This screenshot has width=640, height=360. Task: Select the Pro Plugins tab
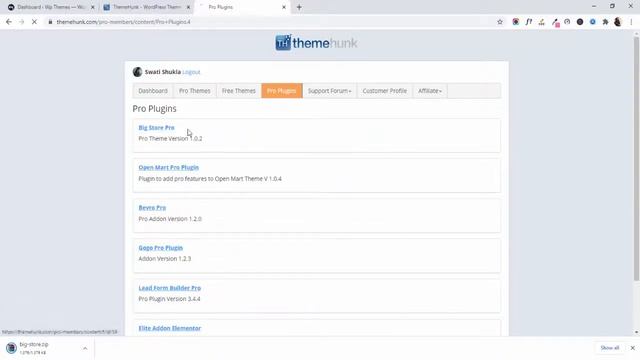(282, 91)
